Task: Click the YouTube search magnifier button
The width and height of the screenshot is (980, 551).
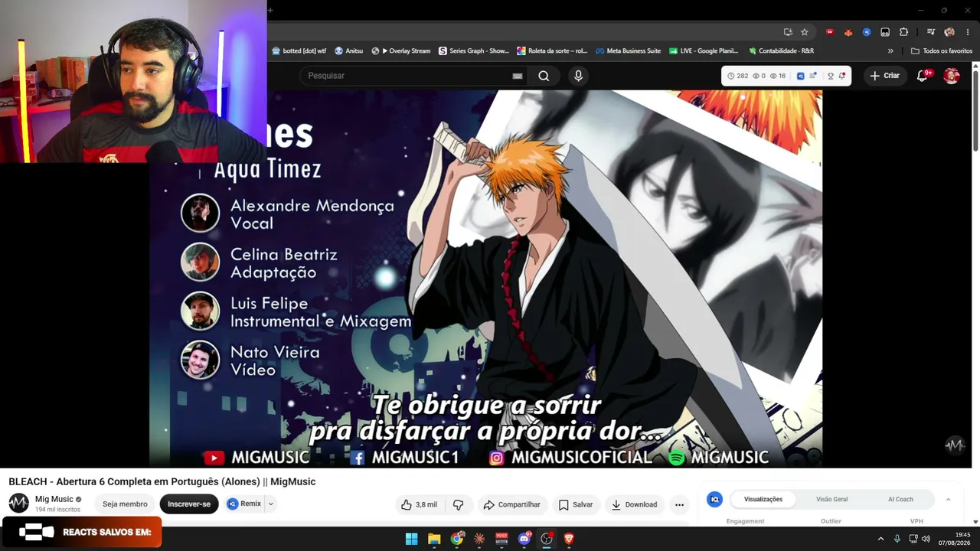Action: click(544, 76)
